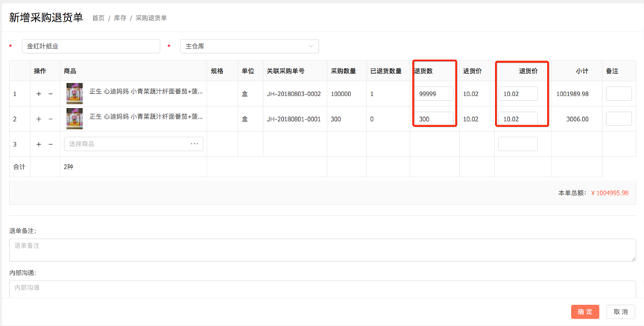
Task: Go to 首页 breadcrumb
Action: pos(98,18)
